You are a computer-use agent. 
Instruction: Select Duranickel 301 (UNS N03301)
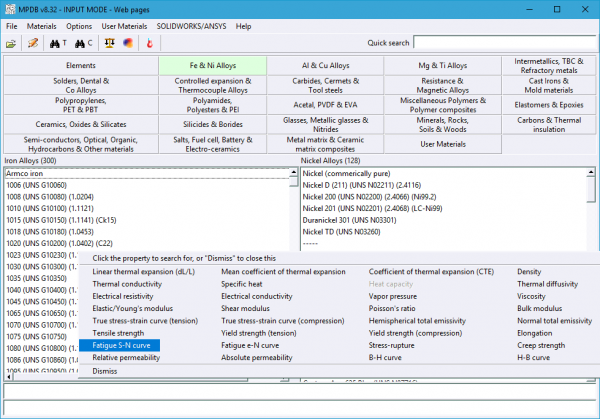click(444, 220)
